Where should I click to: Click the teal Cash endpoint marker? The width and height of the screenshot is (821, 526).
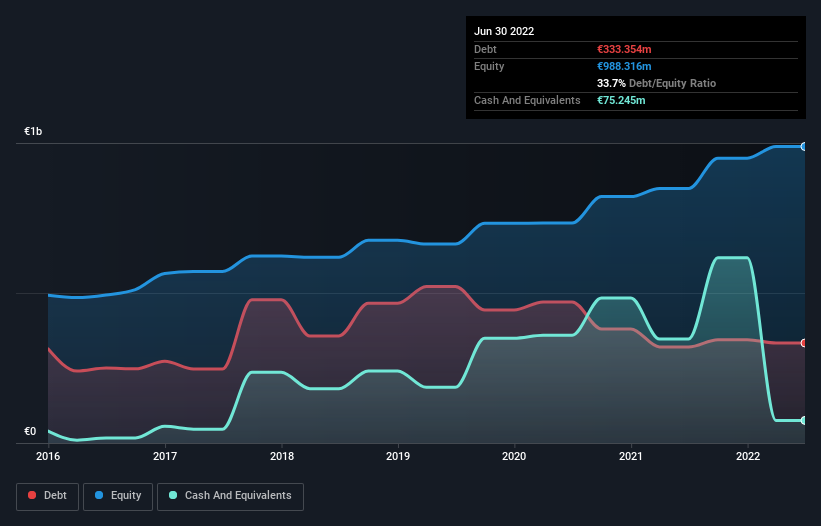pyautogui.click(x=804, y=420)
